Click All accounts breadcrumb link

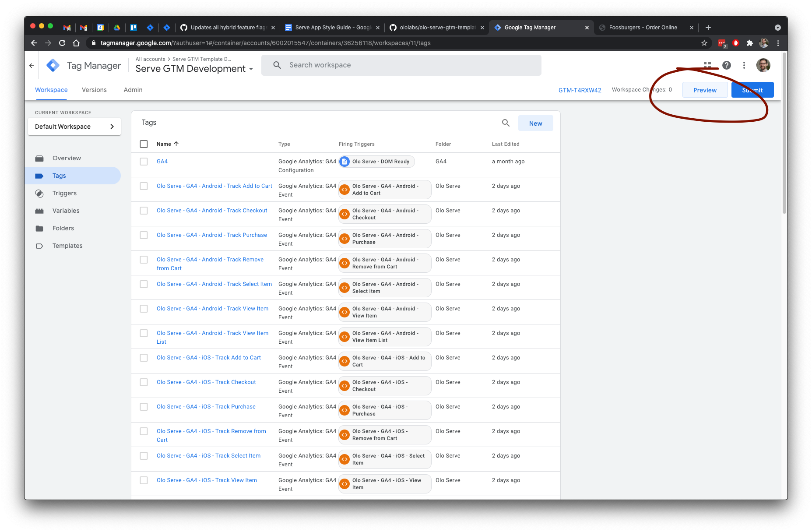pos(151,59)
